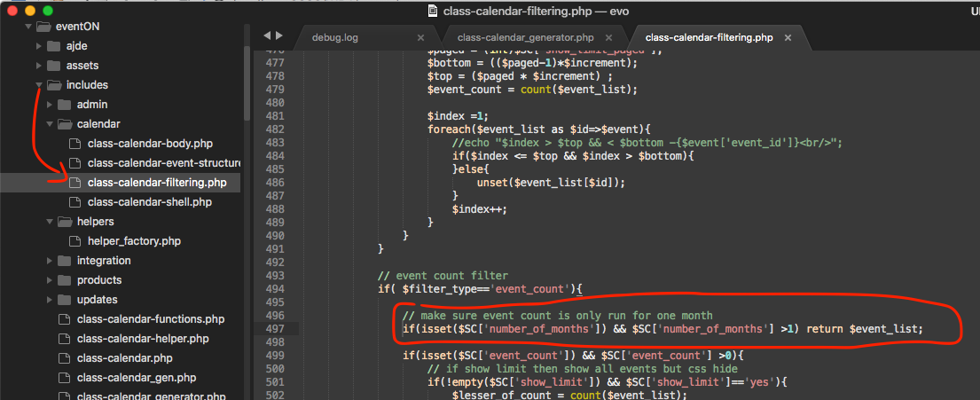Collapse the calendar folder
Image resolution: width=980 pixels, height=400 pixels.
tap(50, 124)
